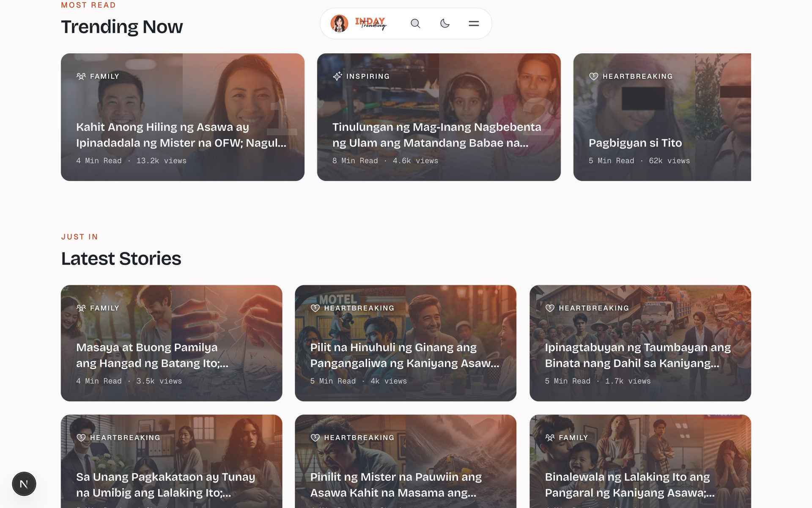The height and width of the screenshot is (508, 812).
Task: Open Pilit na Hinuhuli ng Ginang story
Action: point(406,343)
